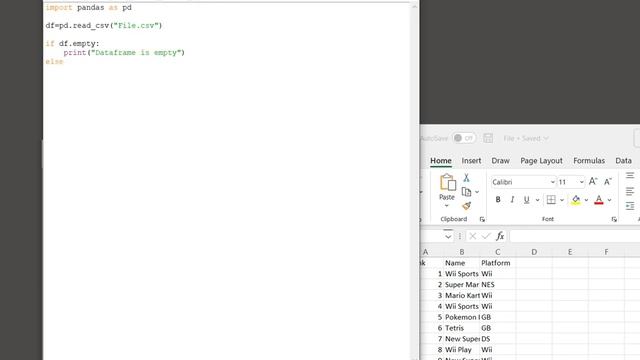Toggle Italic formatting in Excel

coord(512,200)
